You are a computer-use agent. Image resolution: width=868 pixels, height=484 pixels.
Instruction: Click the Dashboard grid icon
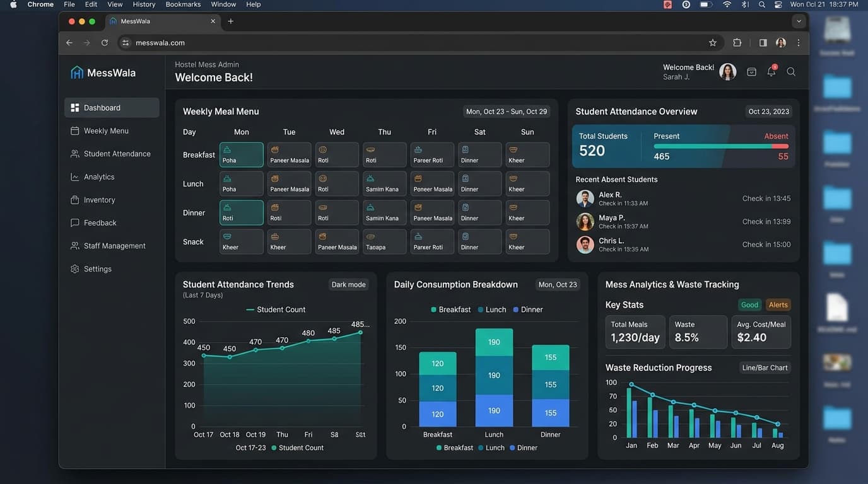tap(75, 108)
